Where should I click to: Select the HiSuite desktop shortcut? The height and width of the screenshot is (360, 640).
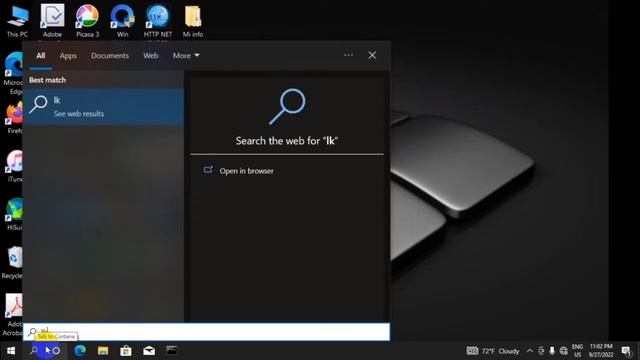(x=14, y=214)
